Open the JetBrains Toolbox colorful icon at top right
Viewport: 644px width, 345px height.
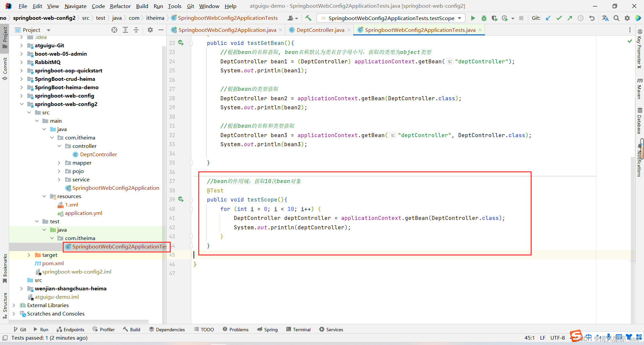tap(638, 18)
